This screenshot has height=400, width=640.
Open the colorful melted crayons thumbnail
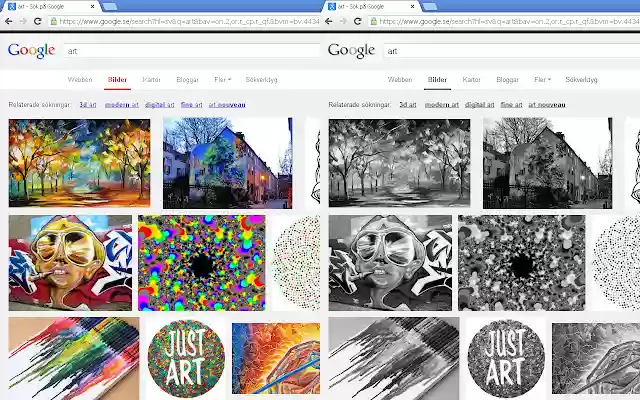74,358
